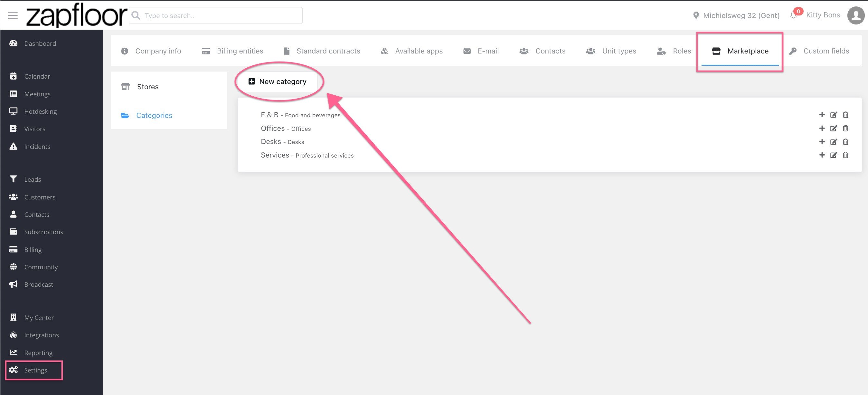This screenshot has width=868, height=395.
Task: Switch to the top Contacts tab
Action: (542, 51)
